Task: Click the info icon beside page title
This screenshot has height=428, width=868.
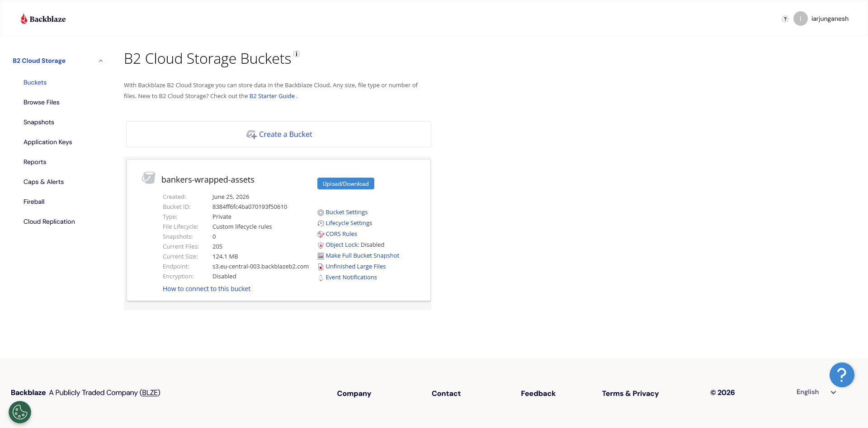Action: [x=297, y=54]
